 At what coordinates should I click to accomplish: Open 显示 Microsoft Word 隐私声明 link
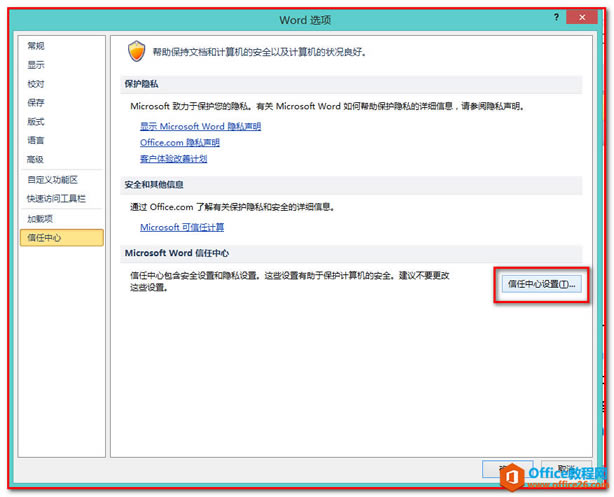[x=200, y=126]
